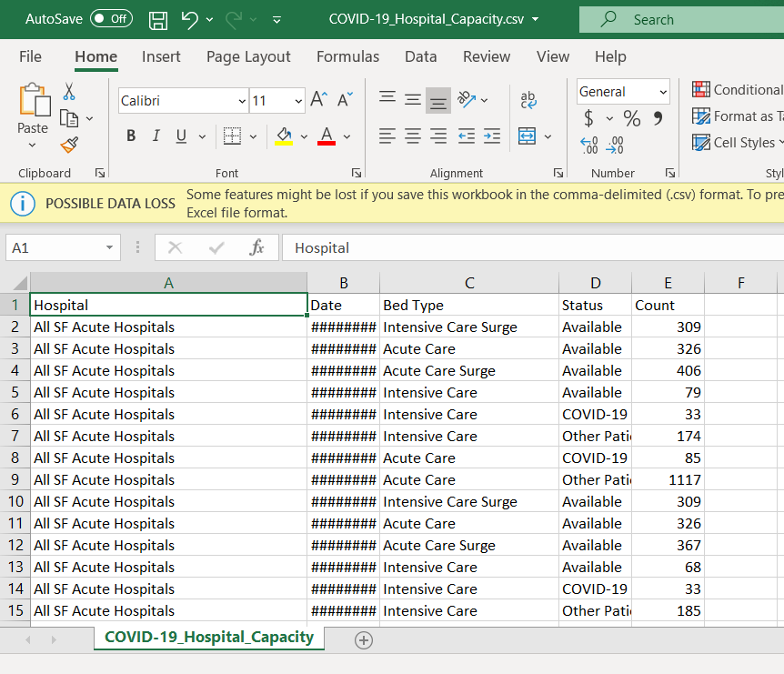Open the Name Box dropdown arrow
This screenshot has width=784, height=674.
[110, 247]
